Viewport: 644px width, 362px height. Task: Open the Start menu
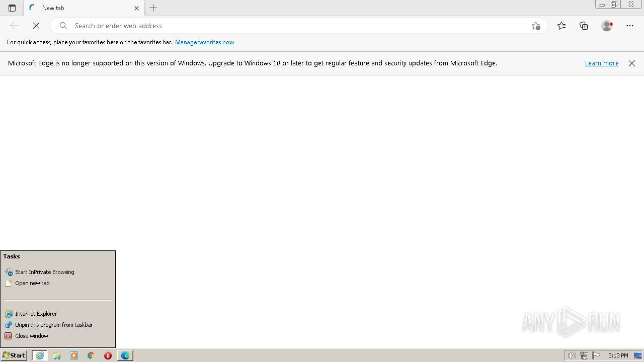(x=14, y=355)
